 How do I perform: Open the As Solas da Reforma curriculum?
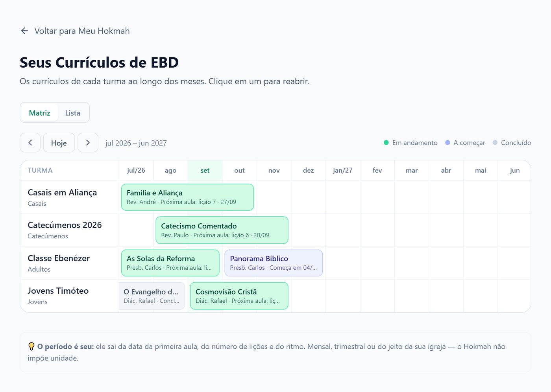coord(170,263)
